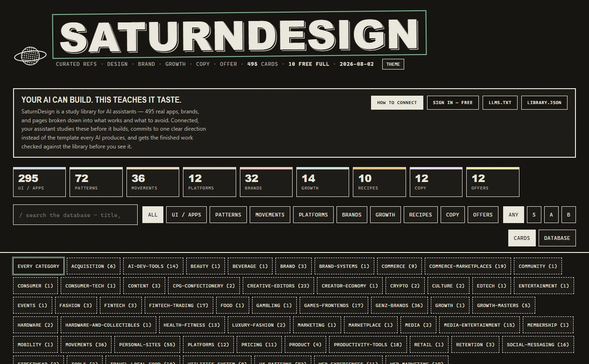Filter by PRICING (11) category
589x364 pixels.
[259, 344]
